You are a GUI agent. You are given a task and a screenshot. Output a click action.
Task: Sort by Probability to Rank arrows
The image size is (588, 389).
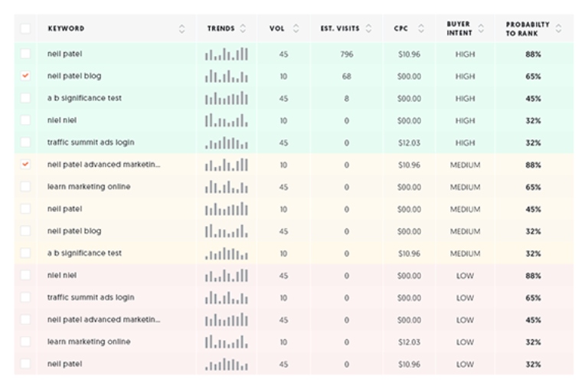tap(559, 29)
